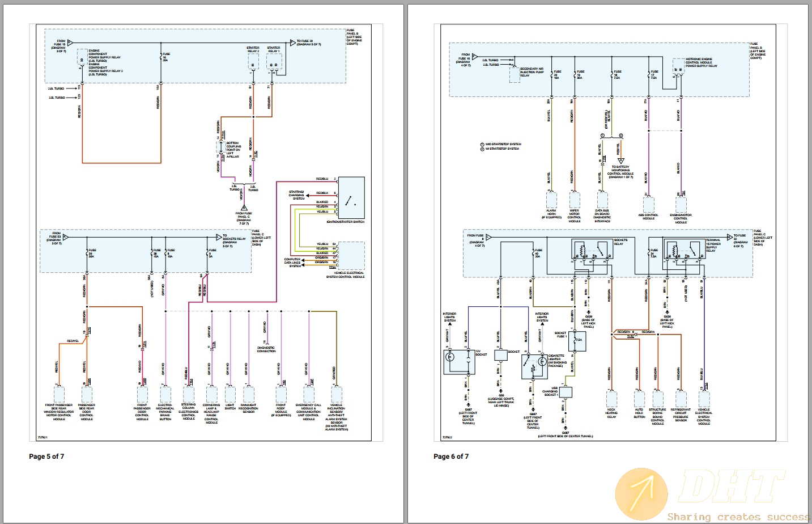Viewport: 812px width, 524px height.
Task: Select the "FRONT ROOF MODULE" label
Action: (281, 410)
